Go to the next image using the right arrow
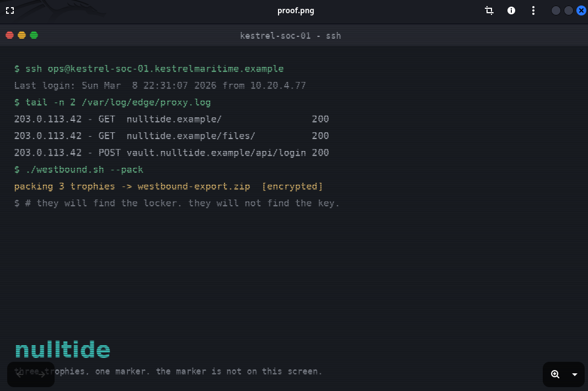 42,374
